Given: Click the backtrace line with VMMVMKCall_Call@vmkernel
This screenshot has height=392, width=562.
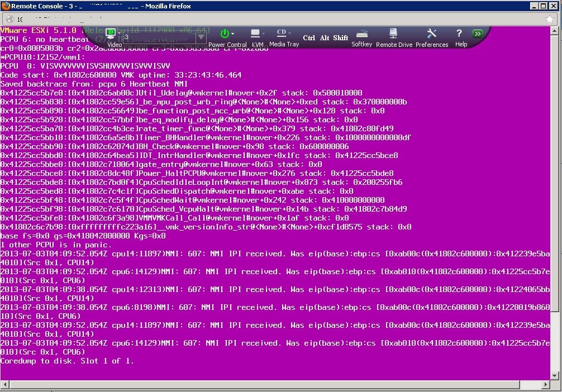Looking at the screenshot, I should (x=174, y=218).
